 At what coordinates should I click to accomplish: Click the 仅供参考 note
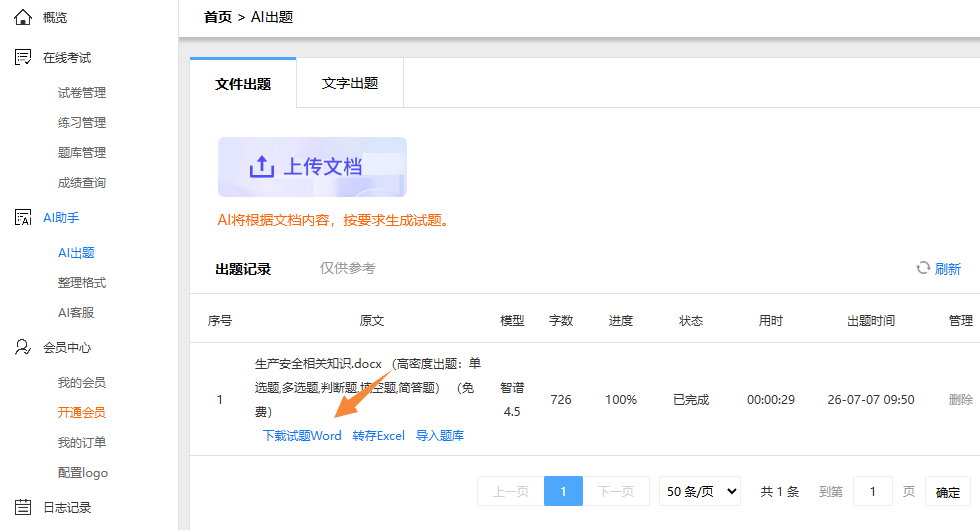pyautogui.click(x=348, y=268)
